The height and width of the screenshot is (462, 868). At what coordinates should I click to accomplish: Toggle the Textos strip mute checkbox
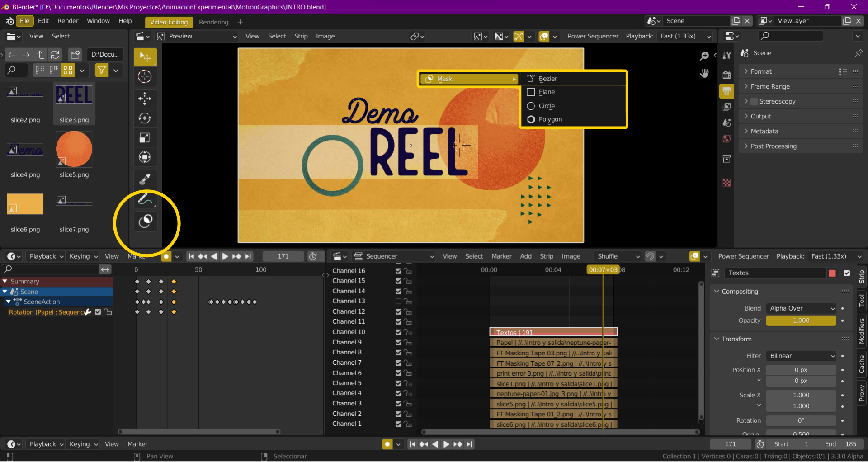[x=847, y=273]
